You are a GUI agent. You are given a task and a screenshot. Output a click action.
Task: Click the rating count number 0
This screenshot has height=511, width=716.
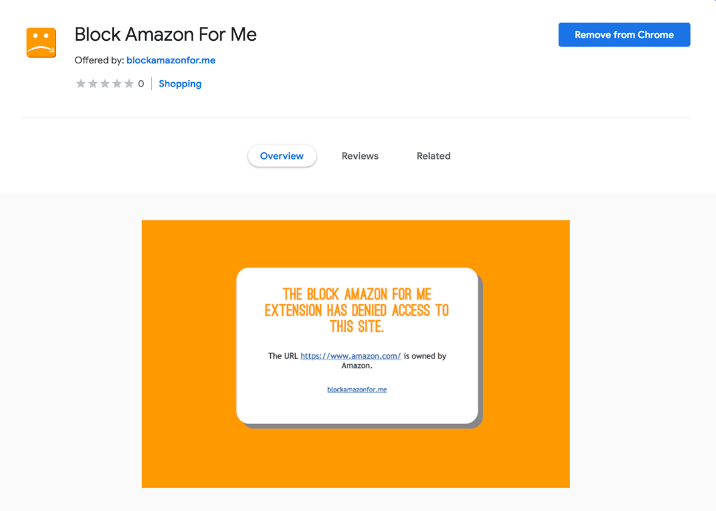(x=141, y=84)
